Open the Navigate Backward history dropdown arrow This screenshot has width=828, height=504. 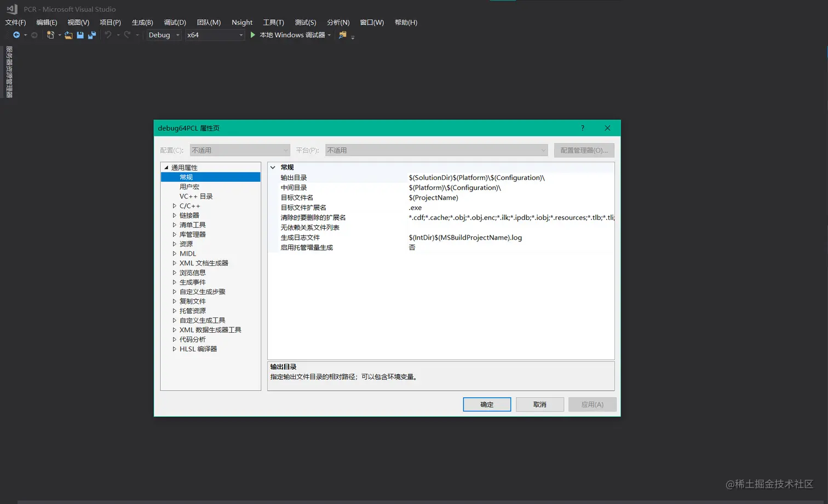25,35
